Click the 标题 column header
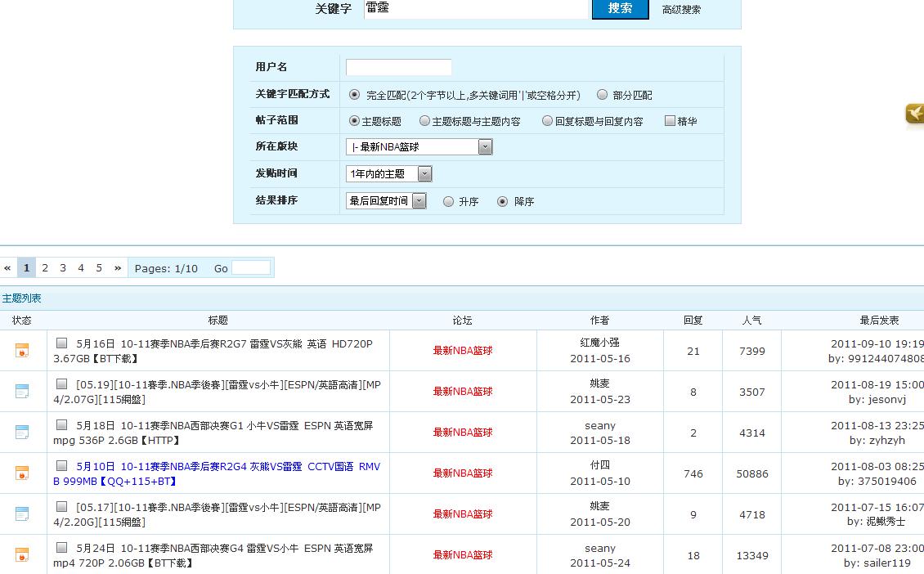Screen dimensions: 924x574 (218, 320)
